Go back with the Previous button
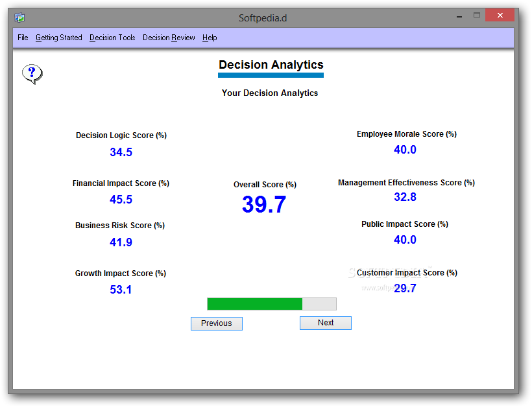The width and height of the screenshot is (532, 407). (217, 323)
